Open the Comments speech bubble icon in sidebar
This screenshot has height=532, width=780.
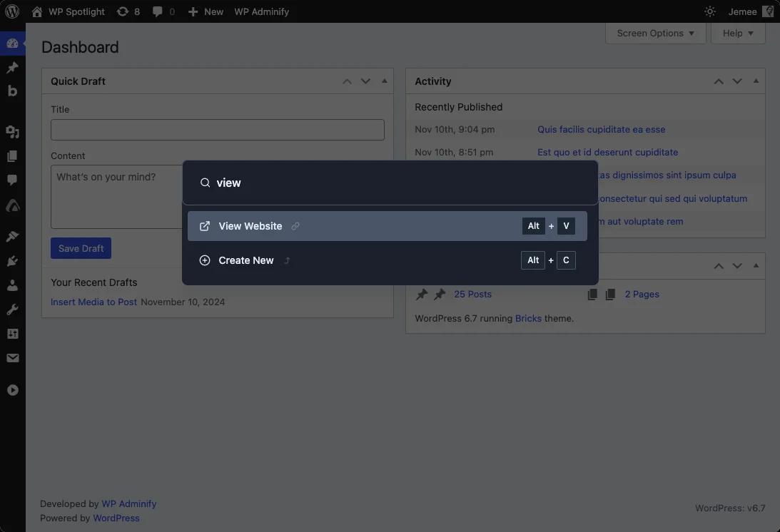pos(12,180)
